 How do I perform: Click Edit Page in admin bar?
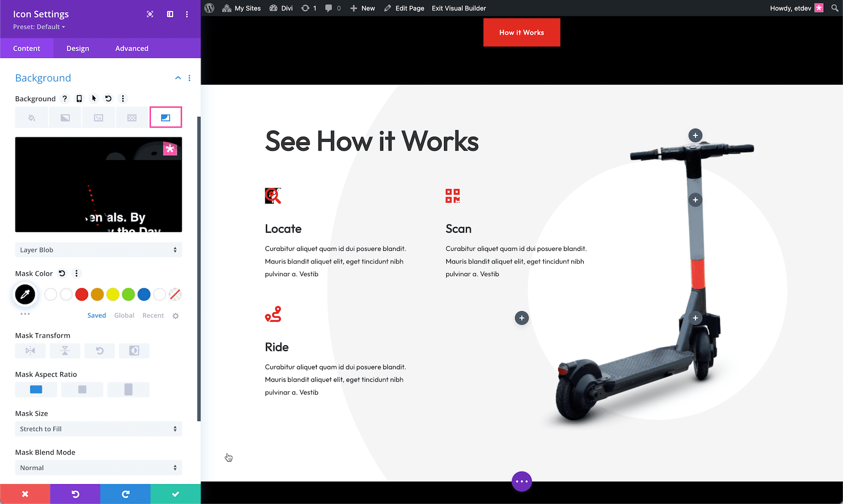[x=404, y=8]
